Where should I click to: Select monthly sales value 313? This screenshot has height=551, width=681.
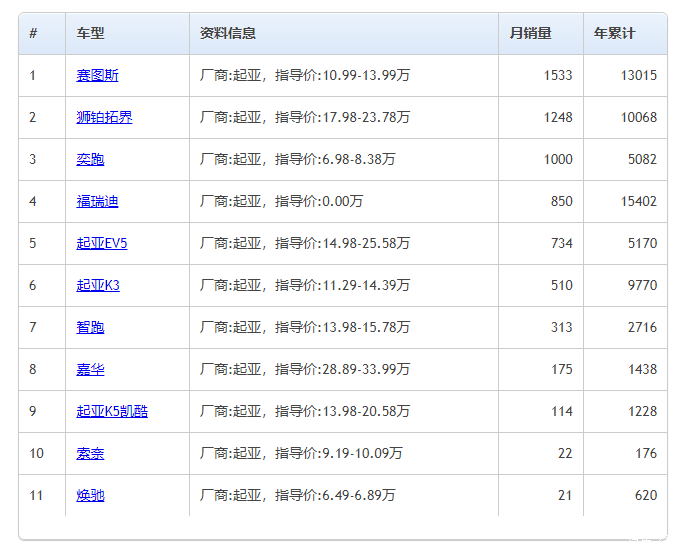[x=562, y=327]
